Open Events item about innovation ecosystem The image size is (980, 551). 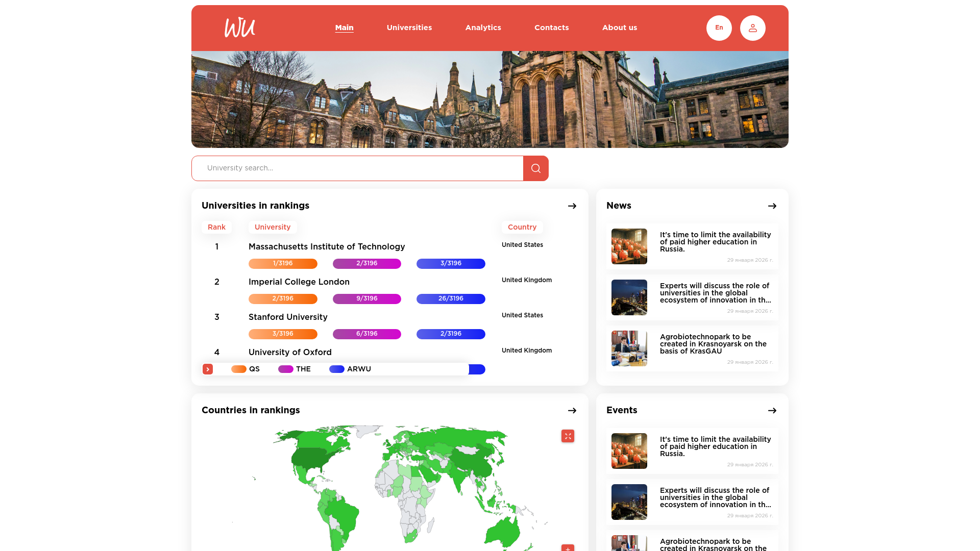pos(715,497)
